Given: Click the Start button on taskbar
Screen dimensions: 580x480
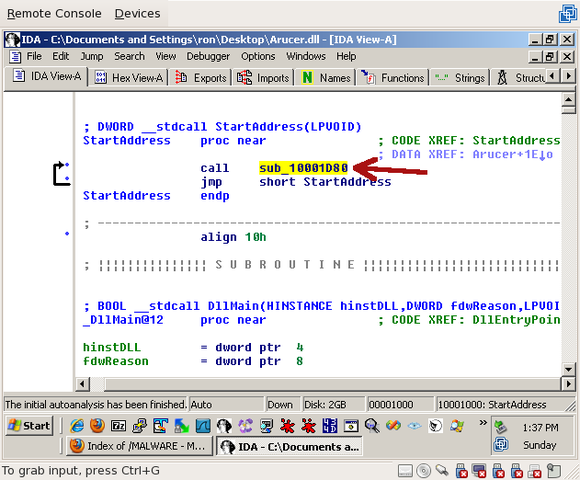Looking at the screenshot, I should point(30,426).
